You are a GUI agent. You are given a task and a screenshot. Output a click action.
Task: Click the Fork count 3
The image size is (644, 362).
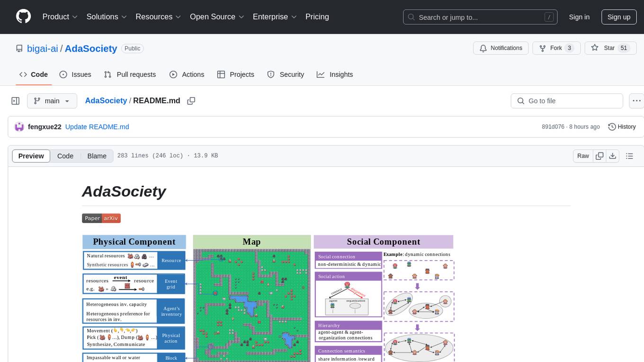click(570, 48)
